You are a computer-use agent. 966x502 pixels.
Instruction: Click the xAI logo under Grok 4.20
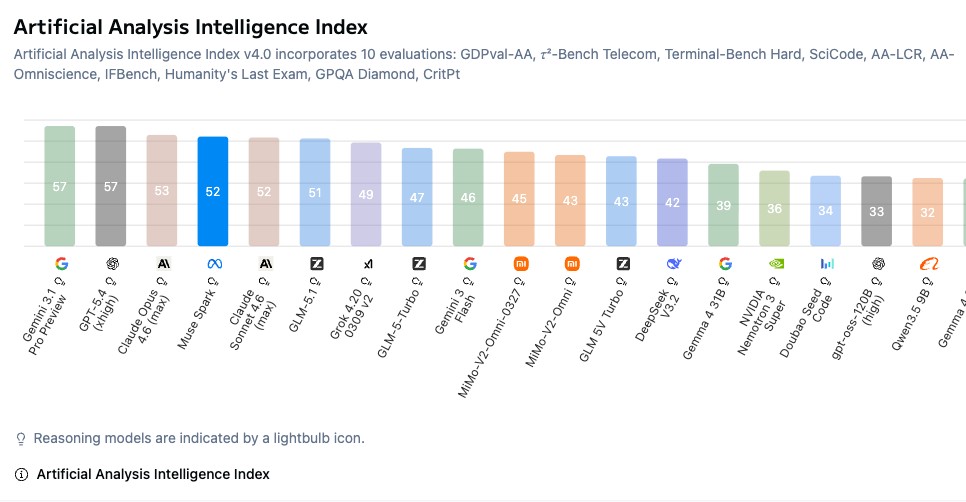click(366, 264)
